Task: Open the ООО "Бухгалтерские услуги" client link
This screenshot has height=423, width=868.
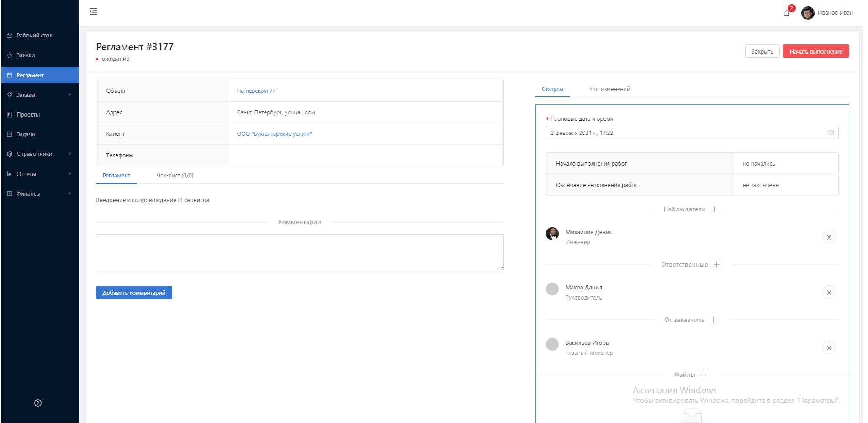Action: (x=274, y=134)
